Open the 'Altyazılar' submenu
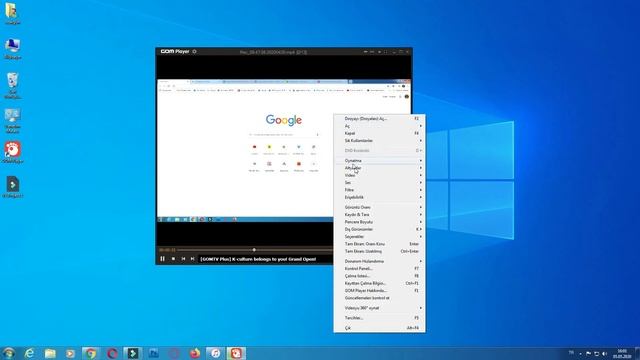The height and width of the screenshot is (360, 640). 380,168
